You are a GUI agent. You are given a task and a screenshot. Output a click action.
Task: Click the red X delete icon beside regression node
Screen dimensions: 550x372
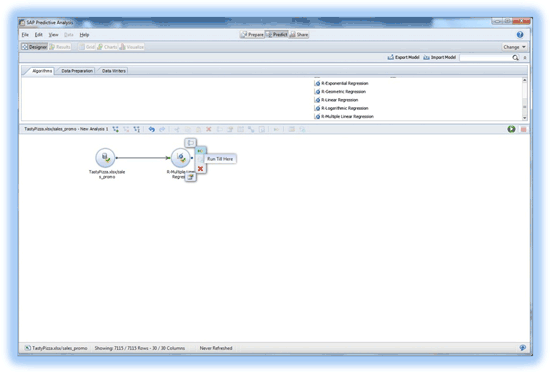point(200,169)
